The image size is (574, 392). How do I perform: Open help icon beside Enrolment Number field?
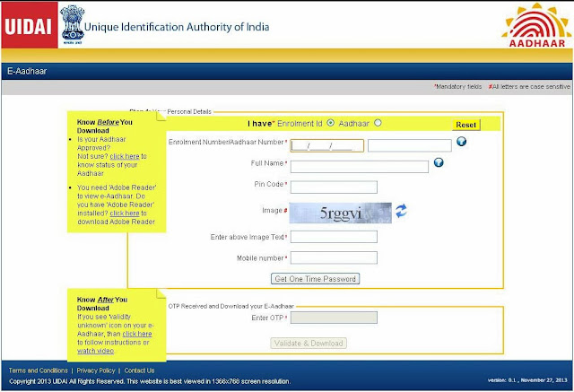pos(461,141)
